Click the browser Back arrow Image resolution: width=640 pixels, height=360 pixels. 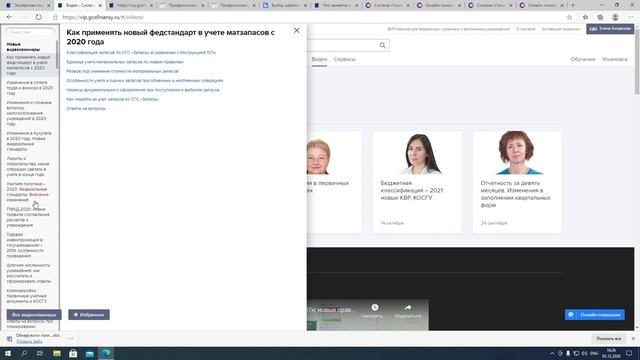(x=9, y=17)
